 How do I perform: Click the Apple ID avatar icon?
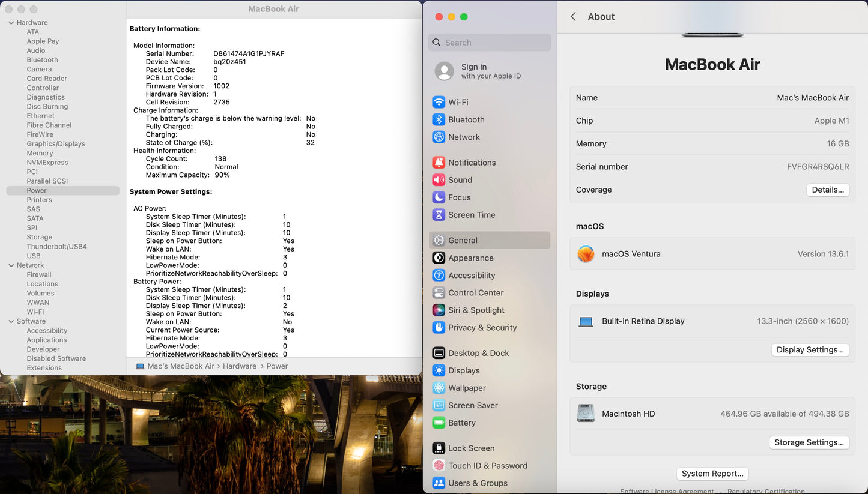click(445, 71)
